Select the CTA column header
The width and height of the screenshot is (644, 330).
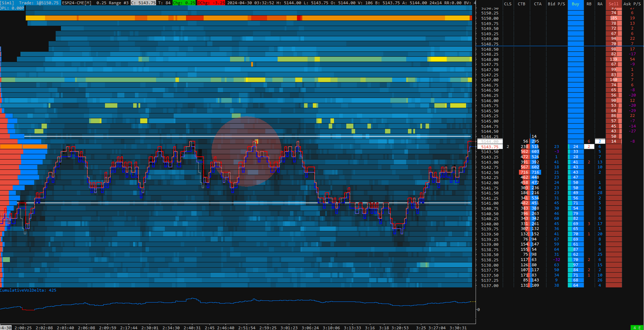point(537,4)
